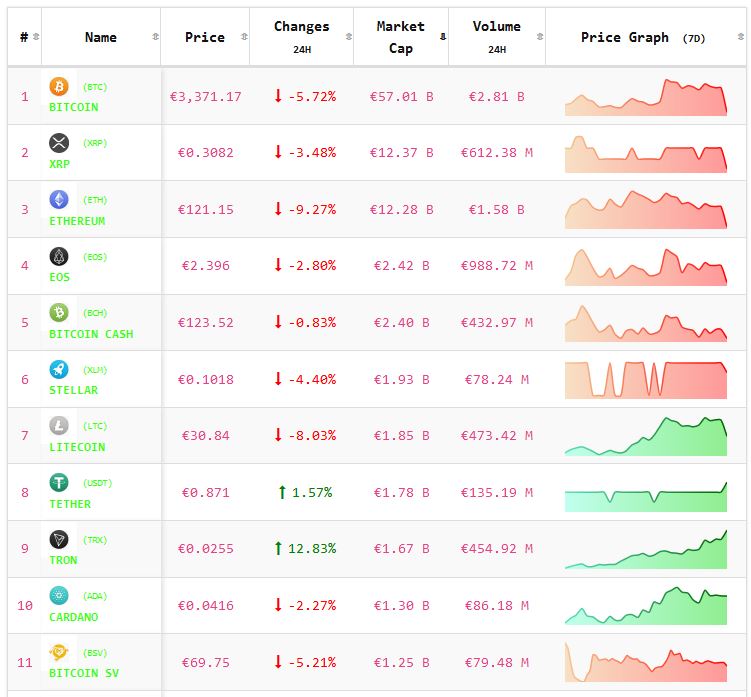This screenshot has width=751, height=697.
Task: Click the Bitcoin Cash green logo icon
Action: click(x=59, y=313)
